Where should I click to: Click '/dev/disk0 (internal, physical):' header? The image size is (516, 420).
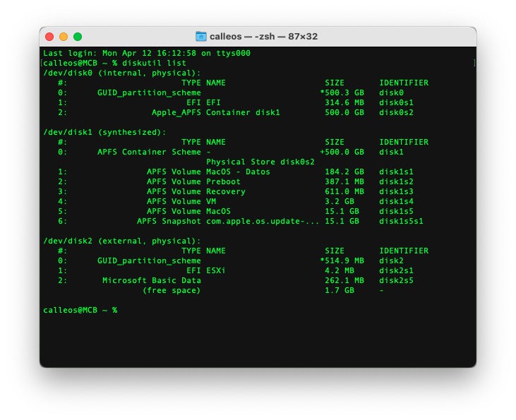[x=122, y=73]
